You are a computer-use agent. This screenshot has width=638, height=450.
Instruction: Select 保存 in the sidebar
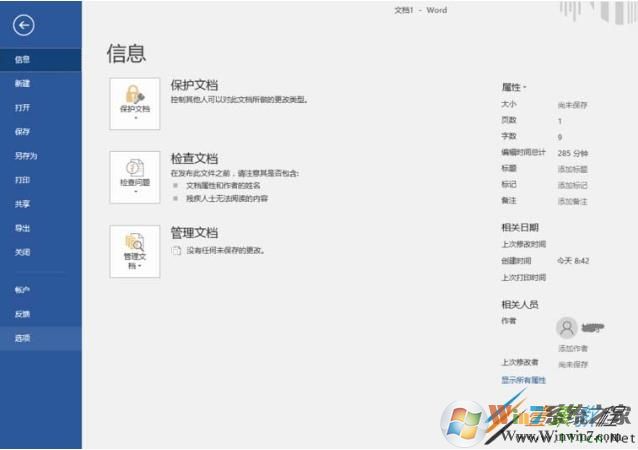point(22,131)
